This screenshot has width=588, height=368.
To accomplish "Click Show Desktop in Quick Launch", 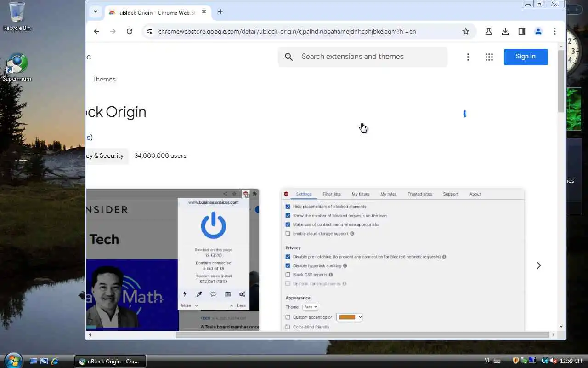I will coord(34,362).
